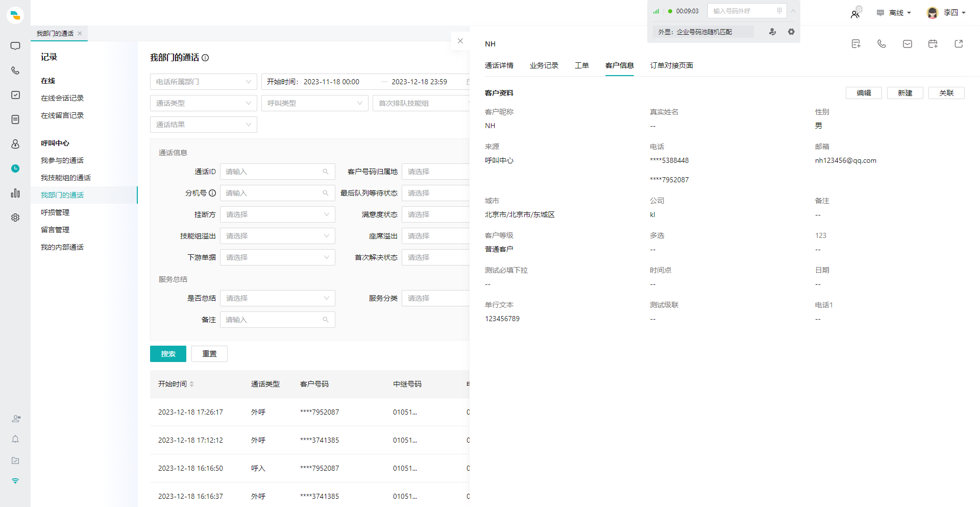Viewport: 980px width, 507px height.
Task: Click the folder-check icon near sidebar bottom
Action: click(15, 461)
